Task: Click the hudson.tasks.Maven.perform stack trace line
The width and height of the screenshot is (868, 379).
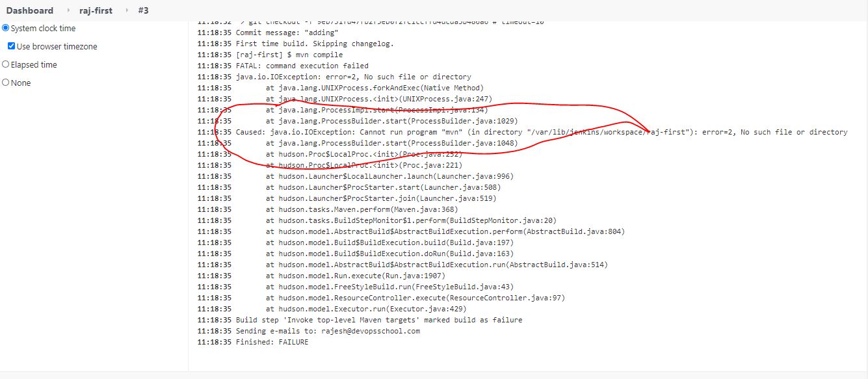Action: coord(362,209)
